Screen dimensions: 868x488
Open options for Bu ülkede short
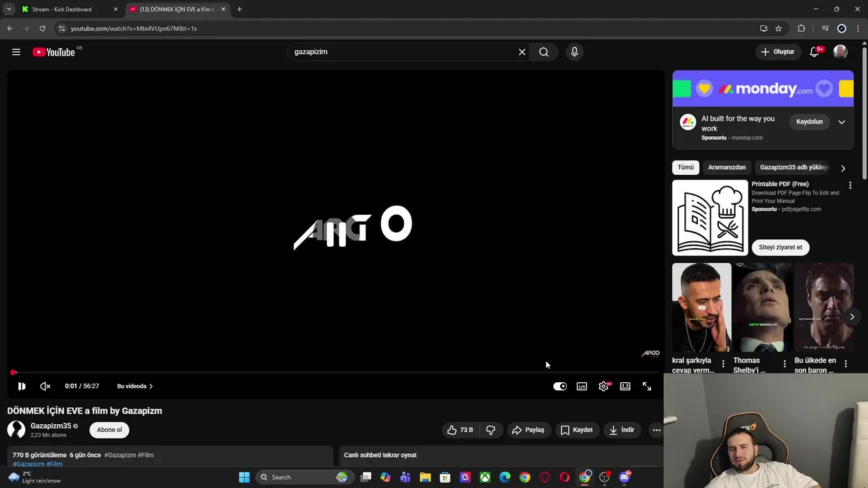(x=846, y=365)
